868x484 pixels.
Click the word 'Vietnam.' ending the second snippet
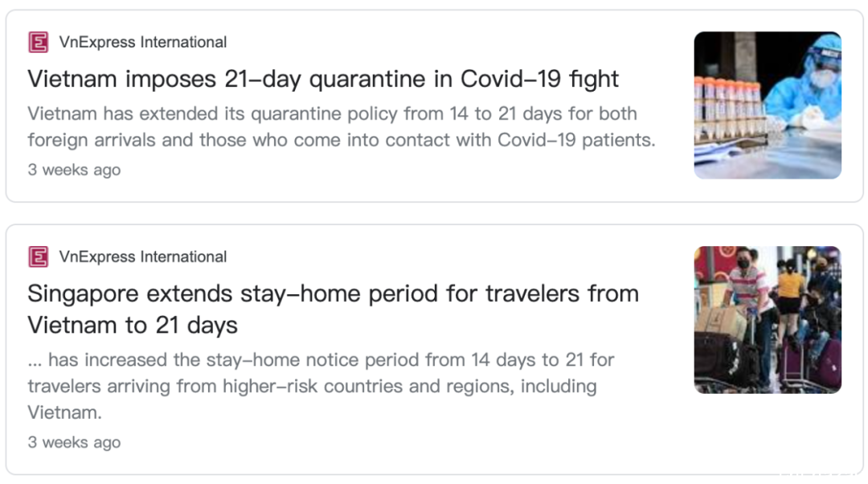pos(65,412)
